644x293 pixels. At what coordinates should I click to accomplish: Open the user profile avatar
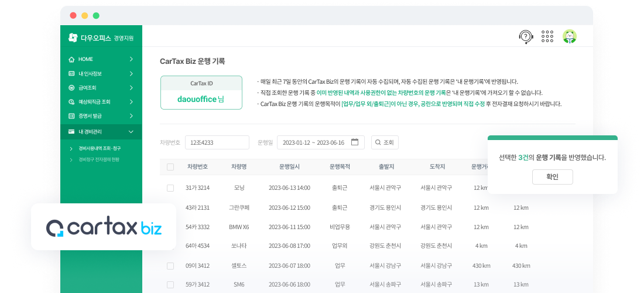click(569, 36)
